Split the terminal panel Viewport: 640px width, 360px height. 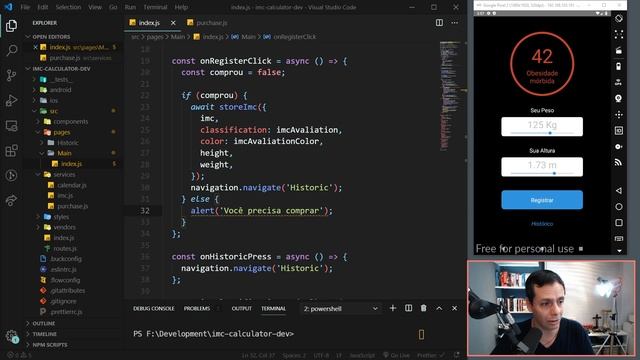click(x=408, y=308)
